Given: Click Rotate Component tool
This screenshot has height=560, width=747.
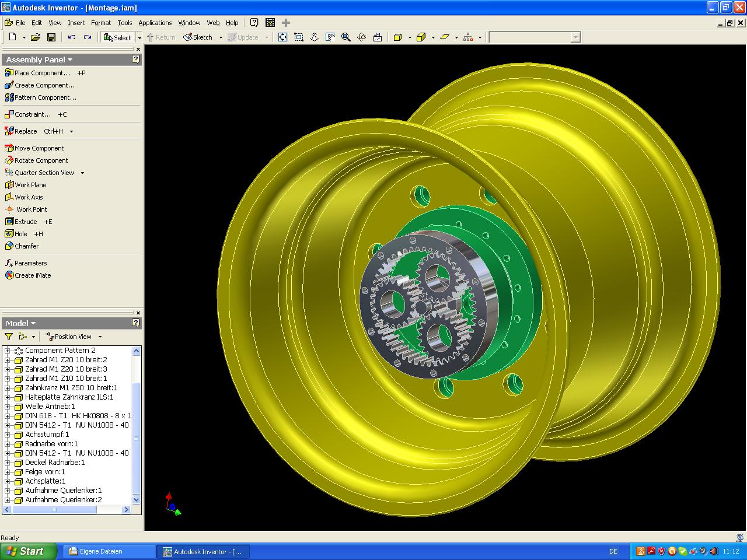Looking at the screenshot, I should 36,160.
